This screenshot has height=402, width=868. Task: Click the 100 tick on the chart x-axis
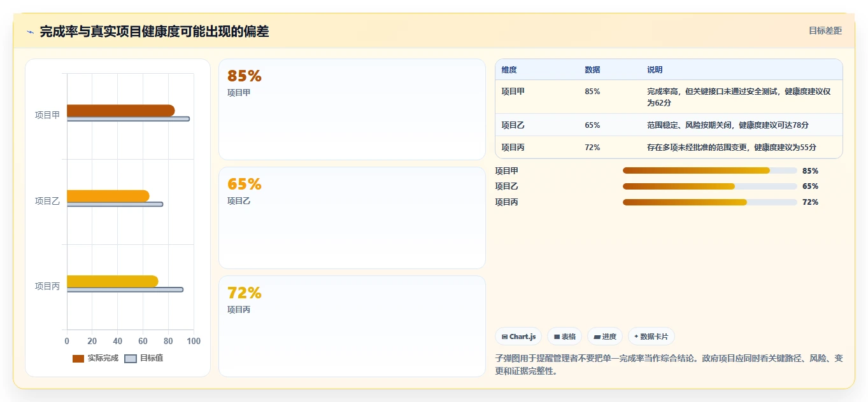click(x=194, y=342)
